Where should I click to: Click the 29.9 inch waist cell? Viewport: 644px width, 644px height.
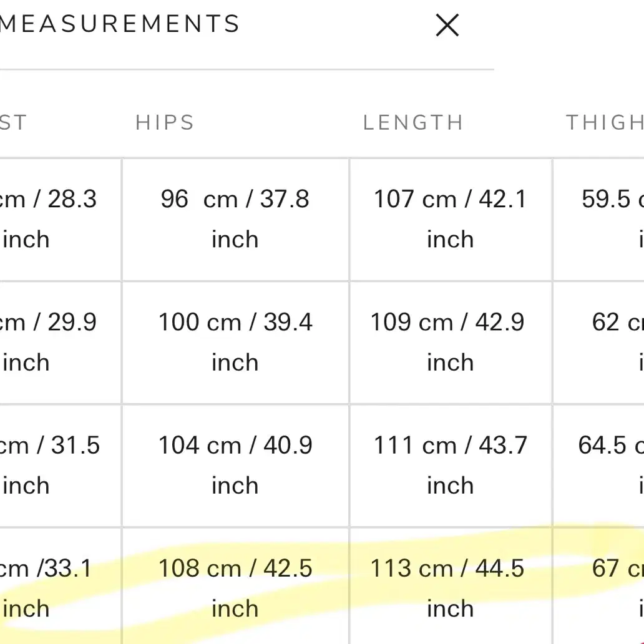pos(61,343)
